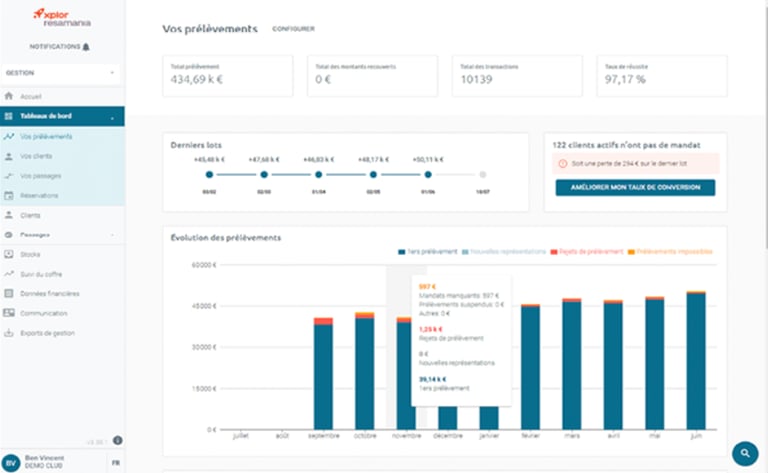Open Accueil home icon in sidebar
The width and height of the screenshot is (768, 473).
click(8, 96)
